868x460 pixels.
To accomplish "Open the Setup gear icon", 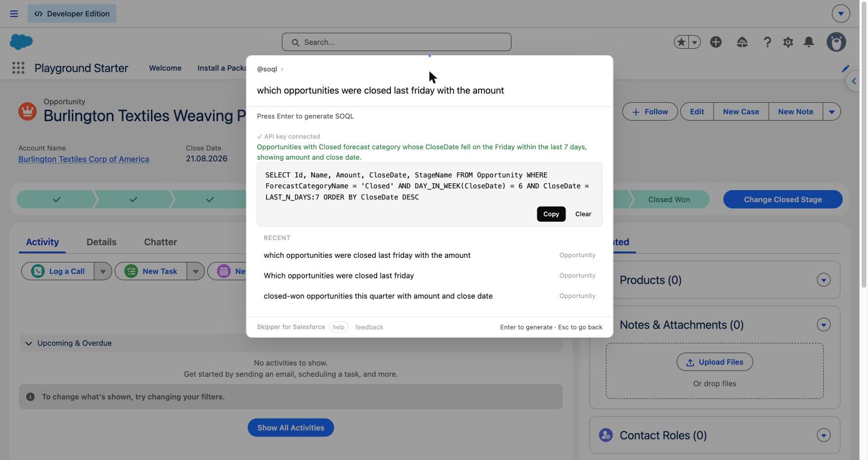I will coord(788,42).
